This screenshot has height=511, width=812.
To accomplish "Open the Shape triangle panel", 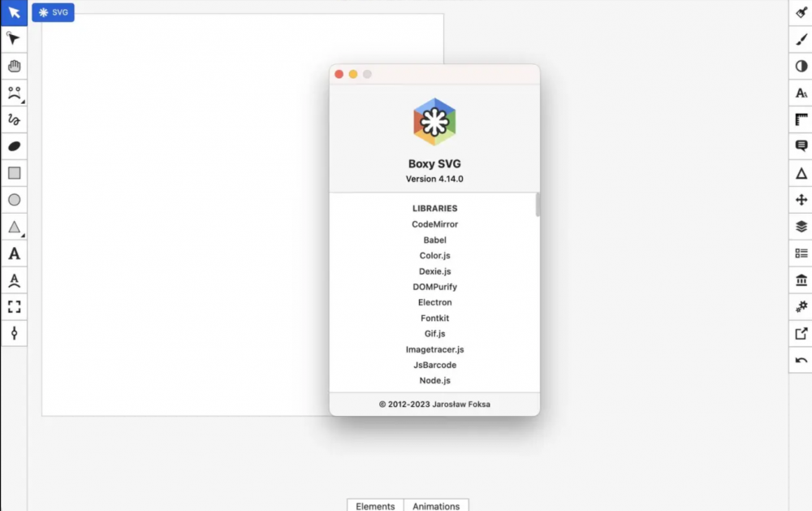I will coord(801,173).
